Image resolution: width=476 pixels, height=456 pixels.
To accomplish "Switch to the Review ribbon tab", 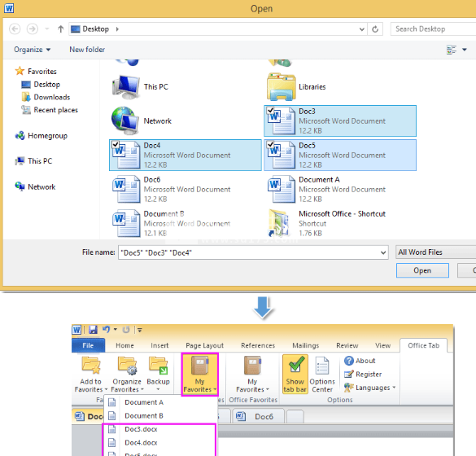I will coord(347,345).
